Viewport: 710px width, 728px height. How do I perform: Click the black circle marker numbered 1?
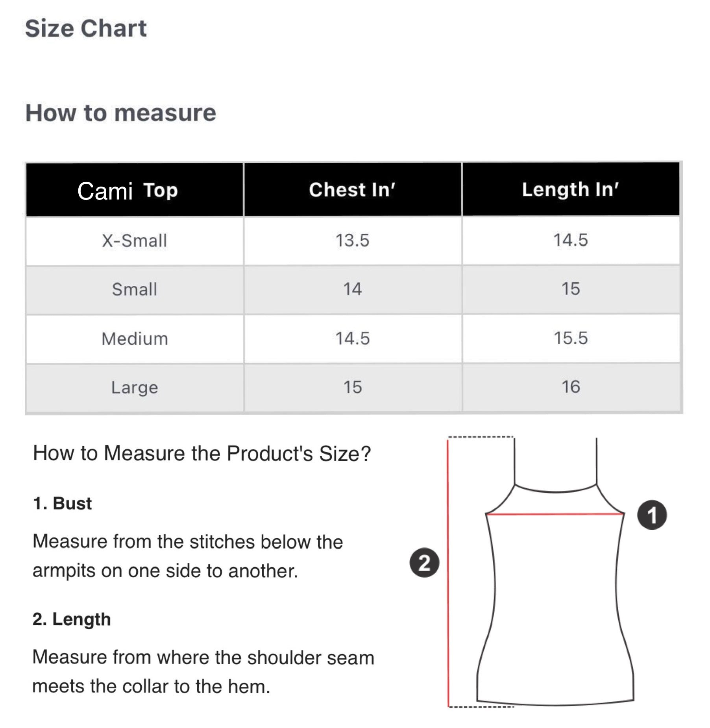click(x=652, y=515)
